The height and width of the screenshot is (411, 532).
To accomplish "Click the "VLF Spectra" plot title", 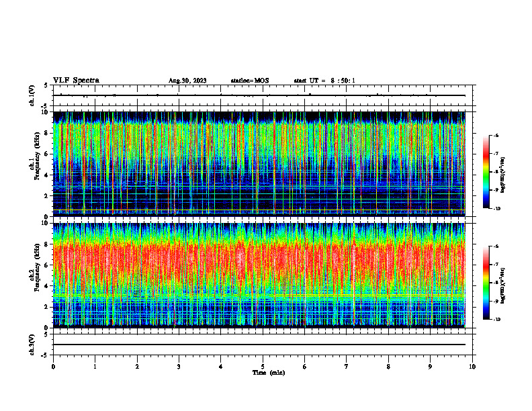I will pyautogui.click(x=76, y=81).
